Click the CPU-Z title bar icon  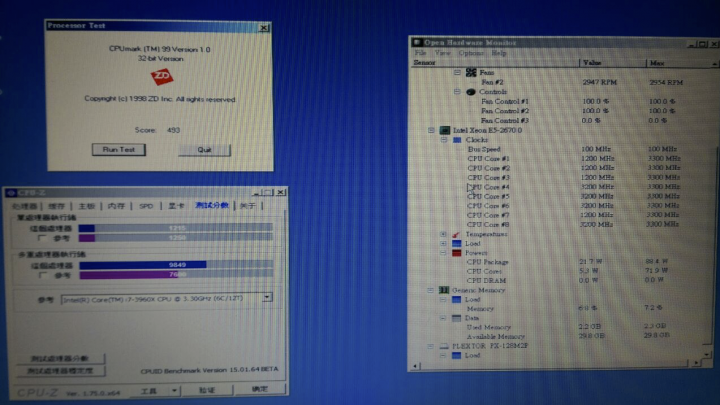pos(11,193)
